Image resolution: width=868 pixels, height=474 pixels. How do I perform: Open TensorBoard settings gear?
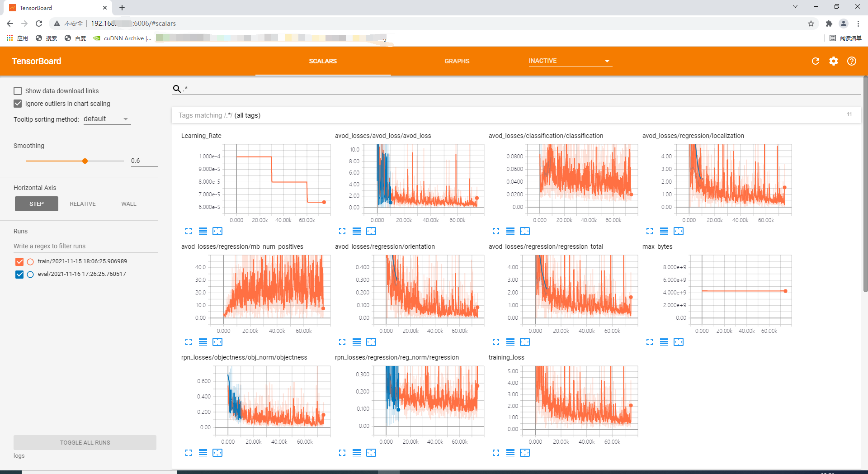(x=833, y=61)
